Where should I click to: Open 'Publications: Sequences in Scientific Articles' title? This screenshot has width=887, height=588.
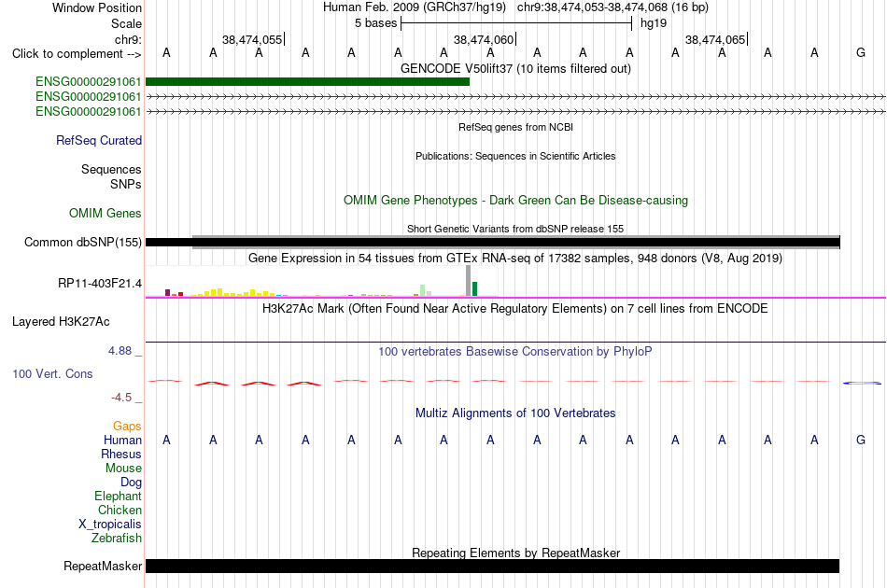[515, 156]
